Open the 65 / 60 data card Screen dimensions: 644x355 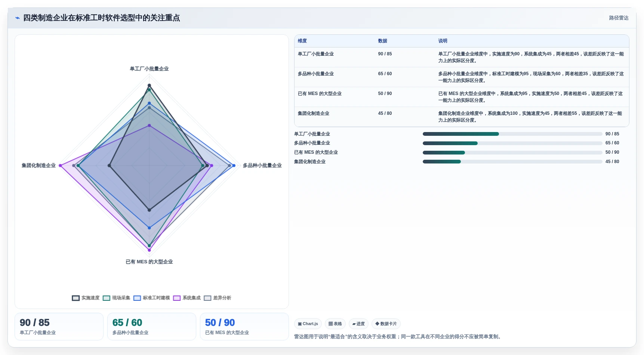[x=152, y=327]
